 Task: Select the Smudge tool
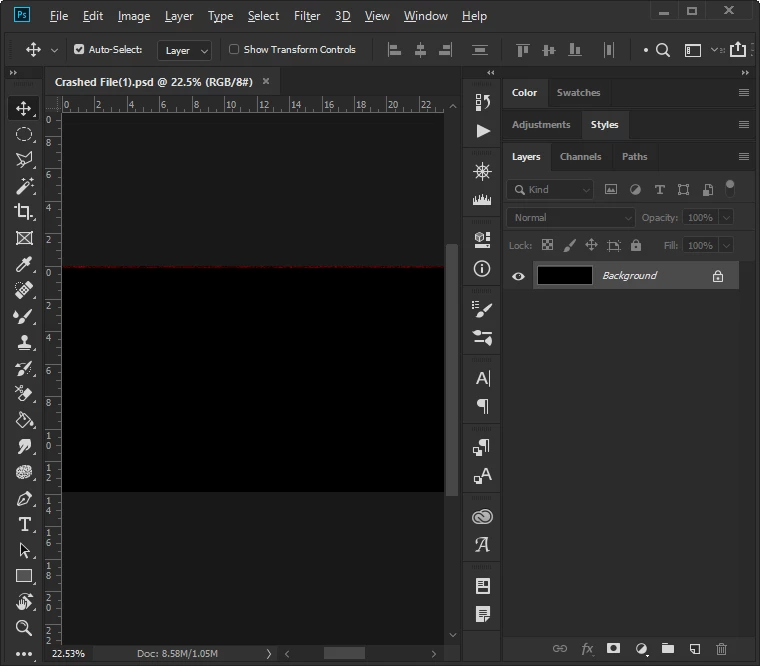tap(24, 446)
